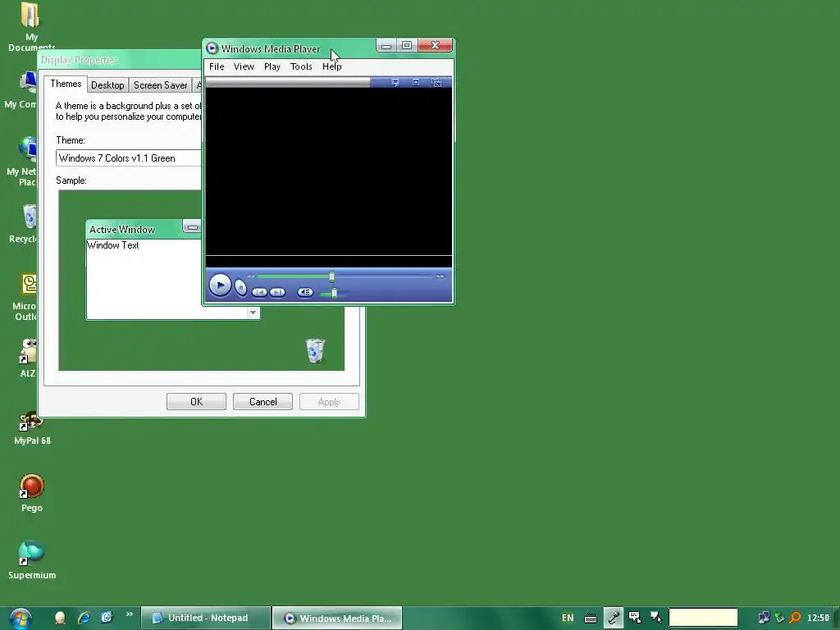840x630 pixels.
Task: Click the Apply button in Display Properties
Action: (x=329, y=402)
